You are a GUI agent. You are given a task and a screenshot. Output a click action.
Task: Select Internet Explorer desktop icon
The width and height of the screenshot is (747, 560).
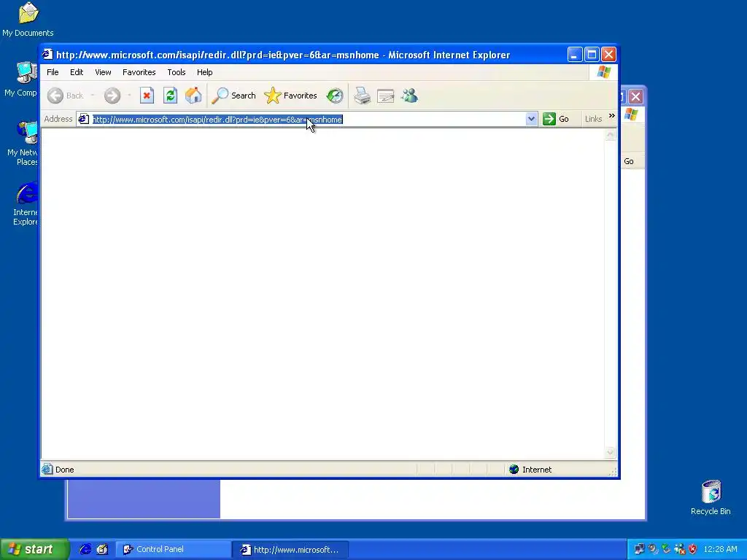point(26,204)
